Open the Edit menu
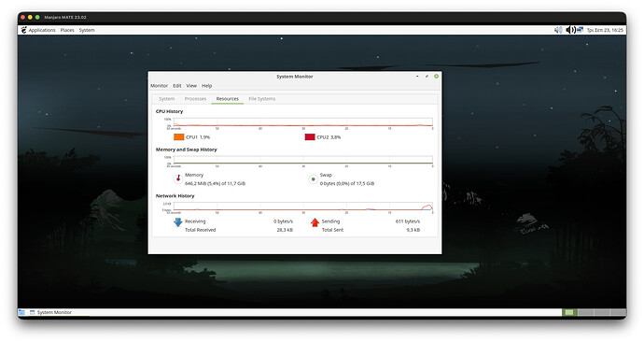644x342 pixels. coord(177,86)
